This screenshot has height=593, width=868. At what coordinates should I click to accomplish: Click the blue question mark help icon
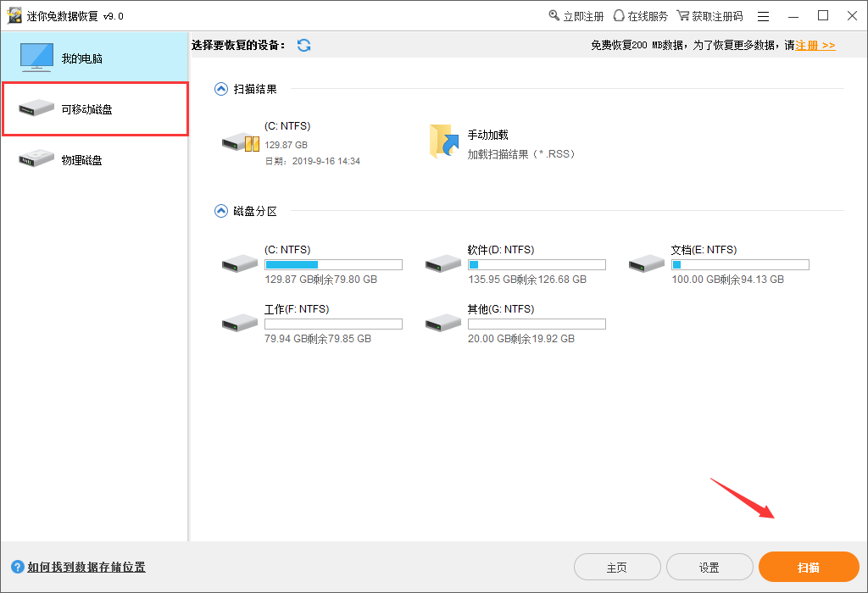(18, 567)
